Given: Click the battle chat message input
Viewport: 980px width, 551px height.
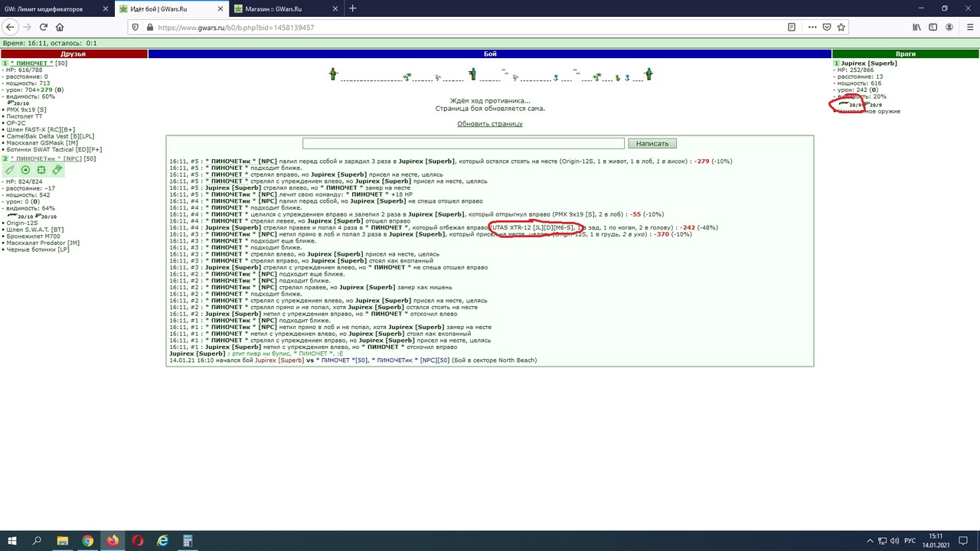Looking at the screenshot, I should (463, 143).
